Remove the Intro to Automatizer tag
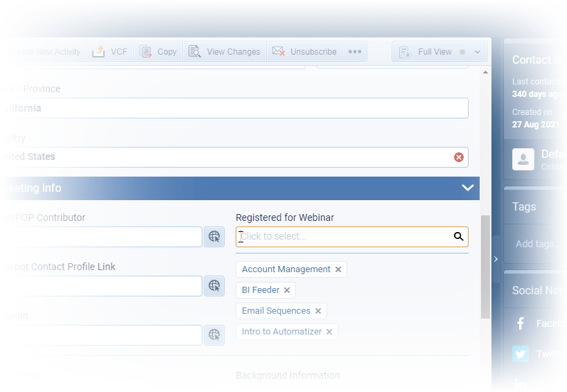This screenshot has width=567, height=392. (x=329, y=332)
